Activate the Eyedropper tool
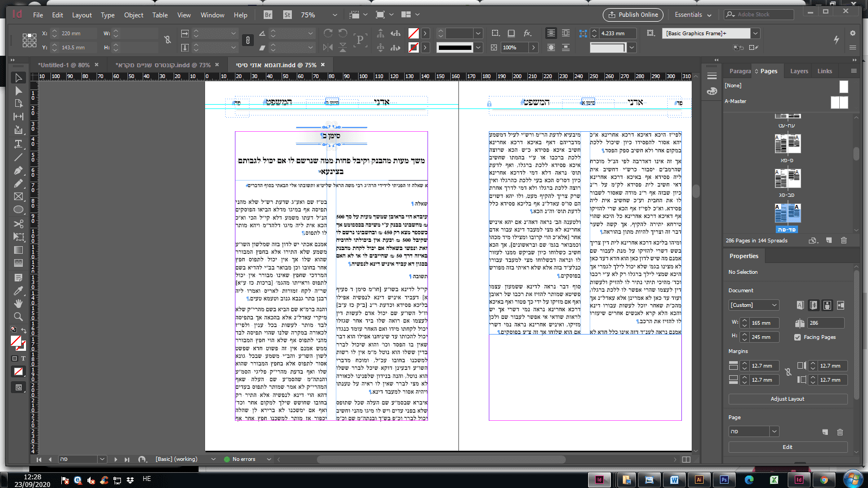Viewport: 868px width, 488px height. pos(18,291)
